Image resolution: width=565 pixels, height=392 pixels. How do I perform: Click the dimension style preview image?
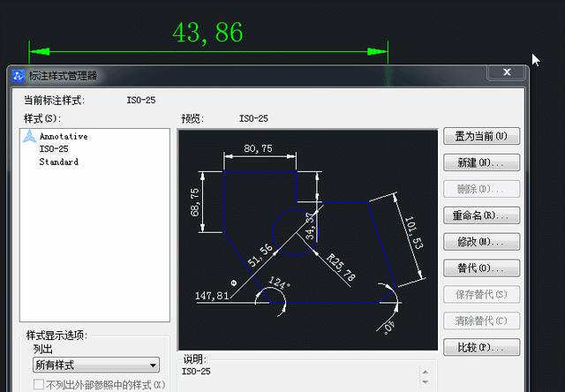click(308, 240)
